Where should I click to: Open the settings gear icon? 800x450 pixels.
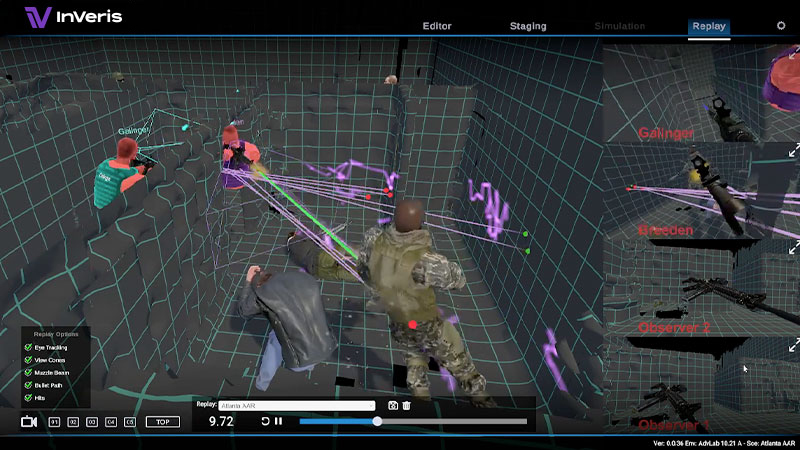click(781, 26)
